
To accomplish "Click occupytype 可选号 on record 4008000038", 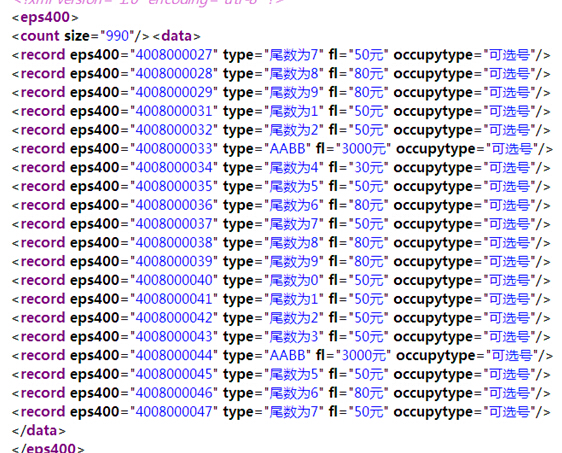I will coord(509,243).
